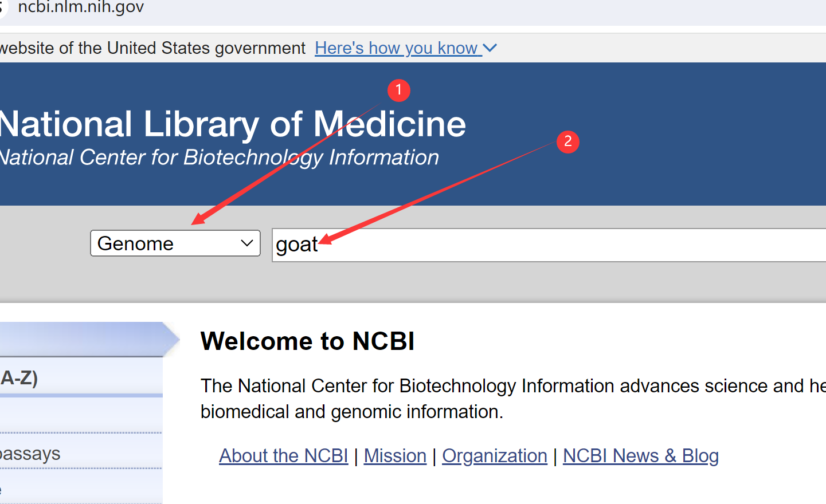Click the red circle annotation numbered 2
The width and height of the screenshot is (826, 504).
tap(567, 141)
